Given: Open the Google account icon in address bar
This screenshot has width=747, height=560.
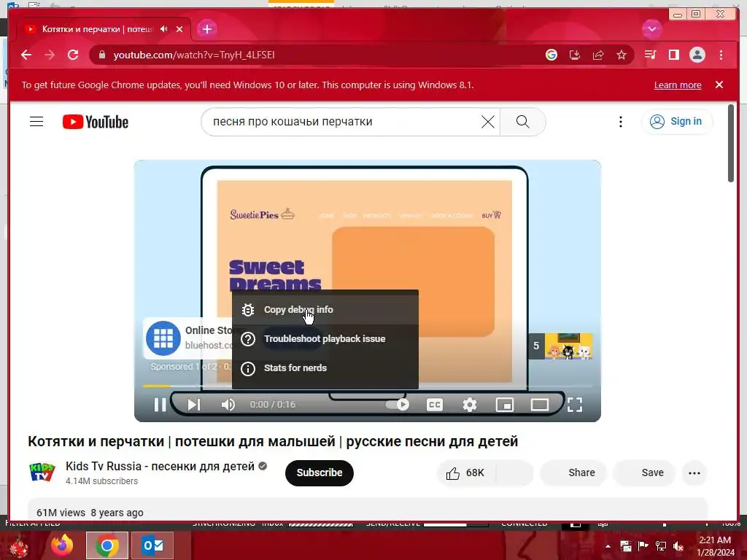Looking at the screenshot, I should pyautogui.click(x=551, y=55).
